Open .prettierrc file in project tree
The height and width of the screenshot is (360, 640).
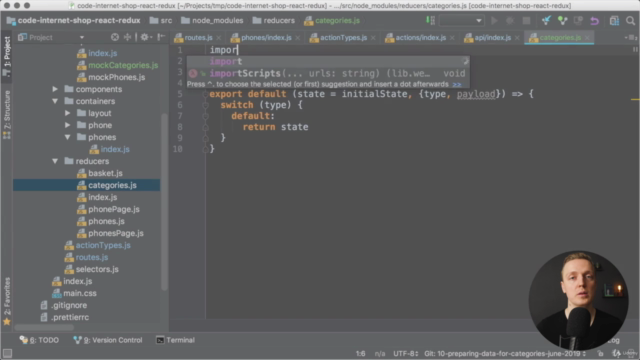point(70,317)
